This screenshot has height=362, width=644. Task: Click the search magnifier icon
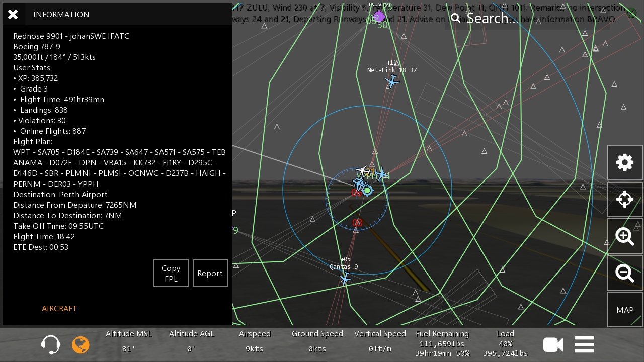click(x=456, y=18)
